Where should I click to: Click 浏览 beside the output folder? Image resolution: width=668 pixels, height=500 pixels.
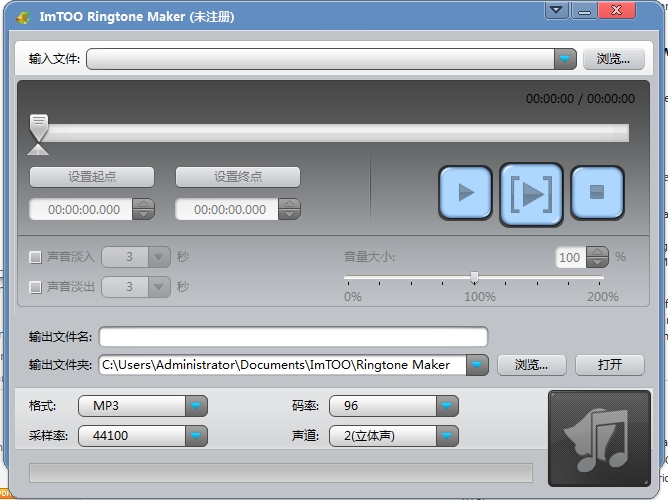(532, 365)
